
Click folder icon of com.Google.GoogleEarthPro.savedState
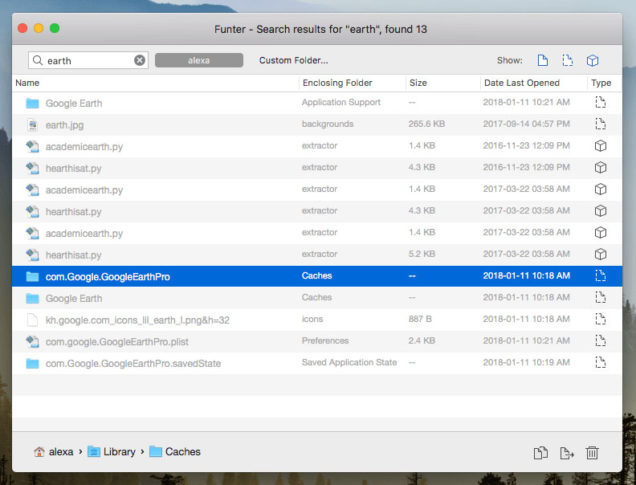pos(32,363)
